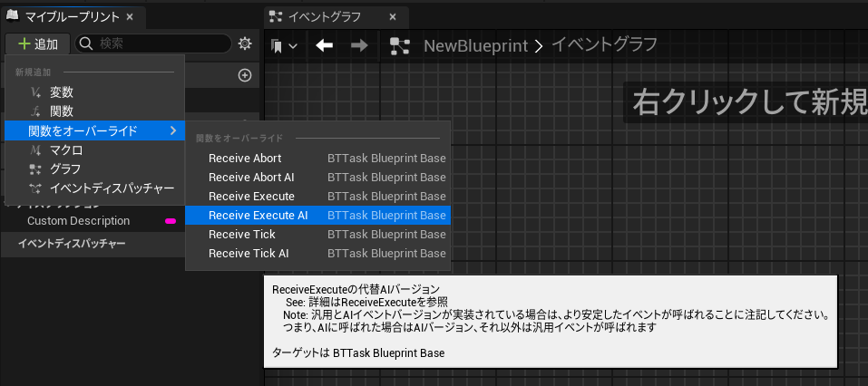The height and width of the screenshot is (386, 868).
Task: Click the book icon on マイブループリント tab
Action: click(13, 16)
